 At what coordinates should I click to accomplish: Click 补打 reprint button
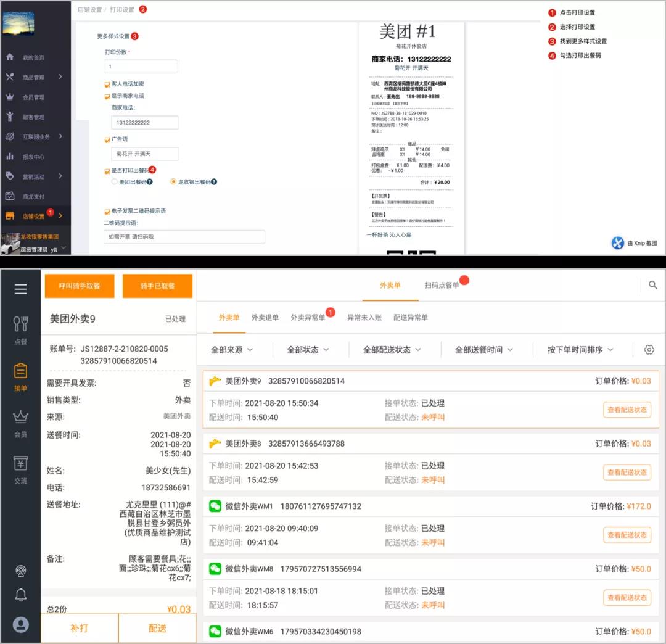[80, 629]
